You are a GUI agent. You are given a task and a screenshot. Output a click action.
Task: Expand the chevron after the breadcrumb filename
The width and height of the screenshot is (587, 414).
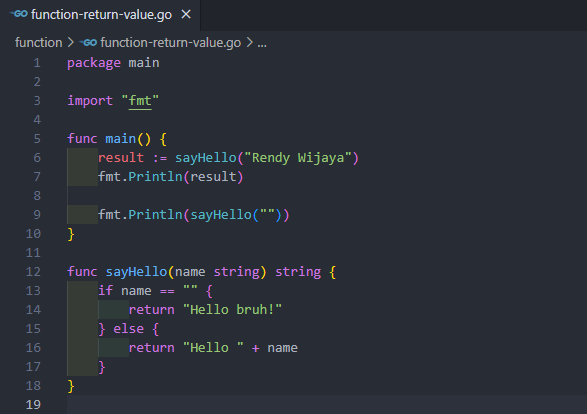tap(249, 43)
